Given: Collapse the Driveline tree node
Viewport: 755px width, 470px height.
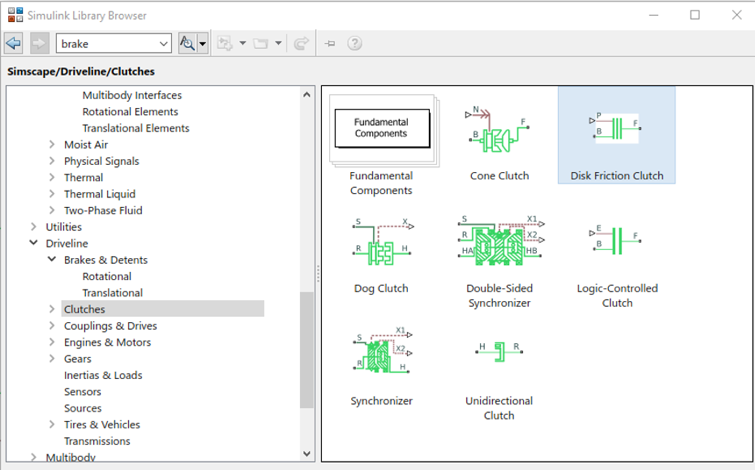Looking at the screenshot, I should (34, 244).
